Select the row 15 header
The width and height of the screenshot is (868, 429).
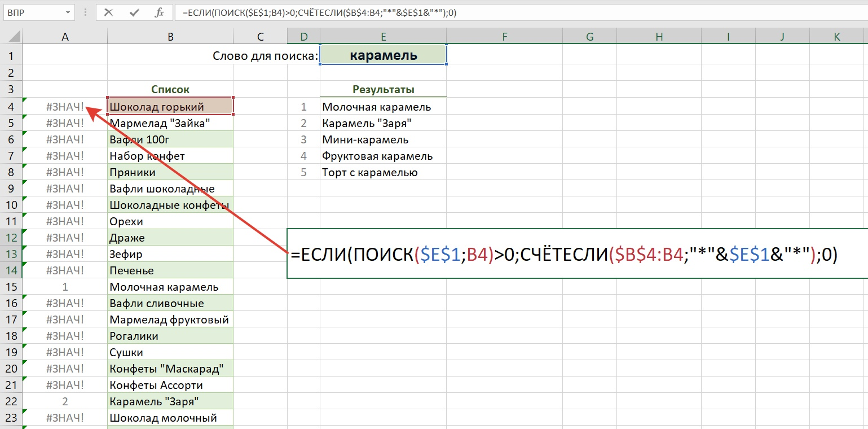click(11, 287)
